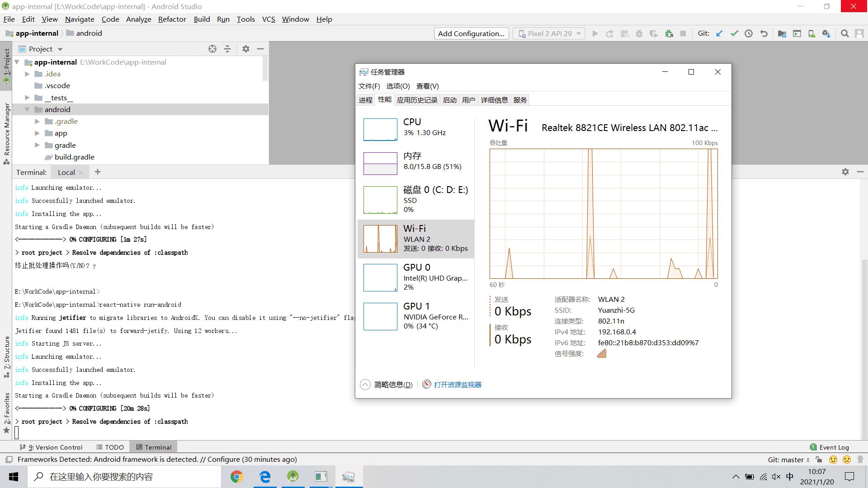The image size is (868, 488).
Task: Switch to Task Manager 启动 tab
Action: pyautogui.click(x=449, y=100)
